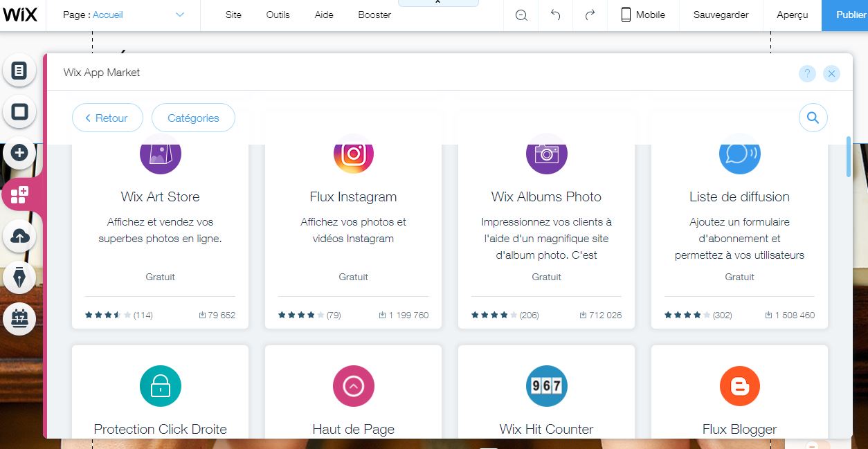Click the install count 1 508 460
The width and height of the screenshot is (868, 449).
click(790, 315)
